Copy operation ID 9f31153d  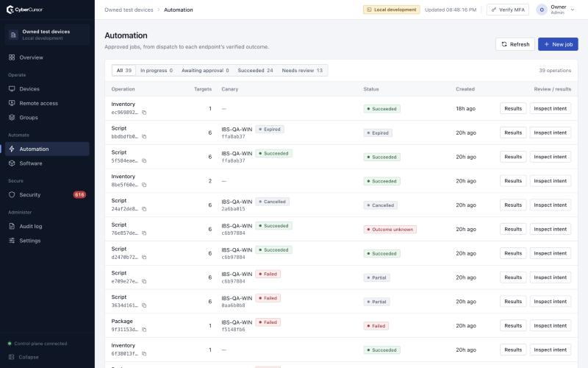click(144, 330)
